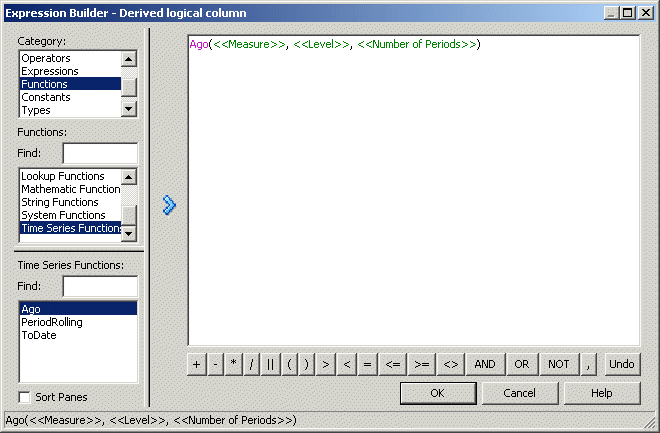
Task: Insert divide slash operator
Action: (x=252, y=364)
